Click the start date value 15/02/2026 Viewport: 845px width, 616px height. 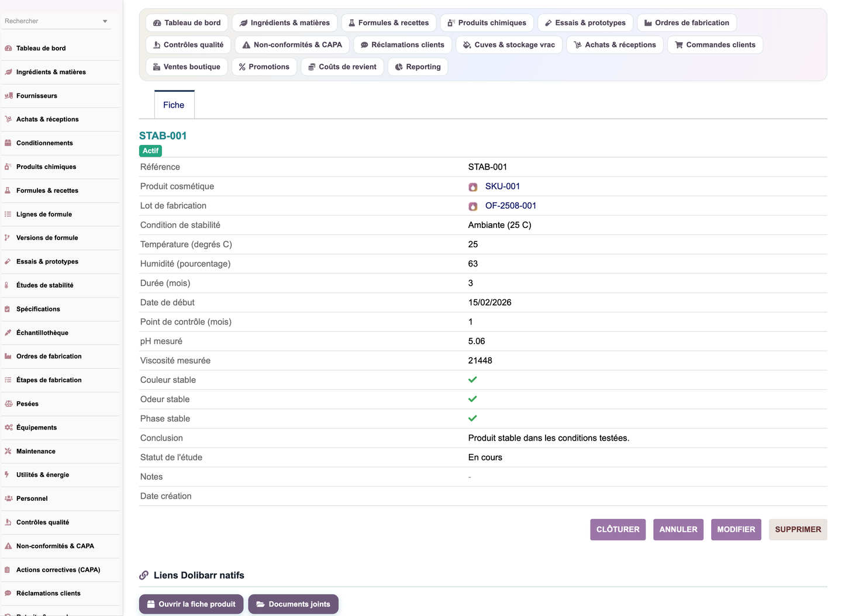490,303
